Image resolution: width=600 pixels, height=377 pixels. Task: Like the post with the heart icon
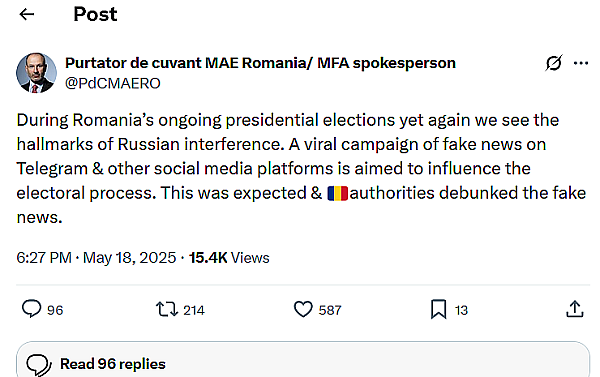303,309
